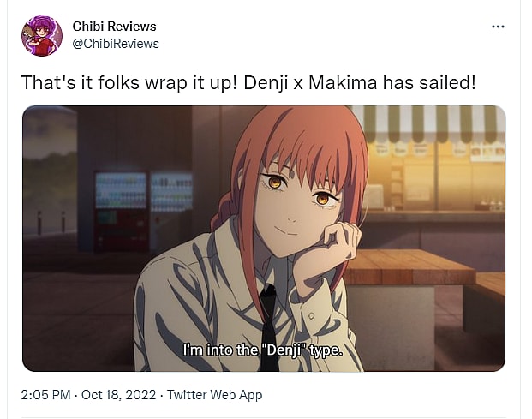Visit the @ChibiReviews handle link
This screenshot has width=532, height=419.
(116, 44)
